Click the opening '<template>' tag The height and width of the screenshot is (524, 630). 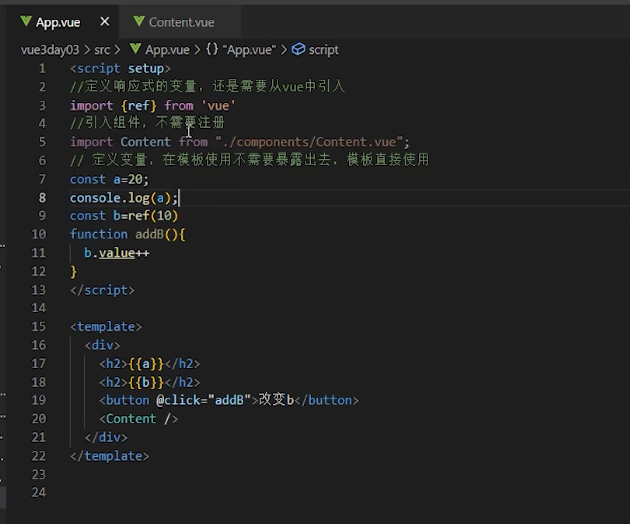(x=106, y=326)
